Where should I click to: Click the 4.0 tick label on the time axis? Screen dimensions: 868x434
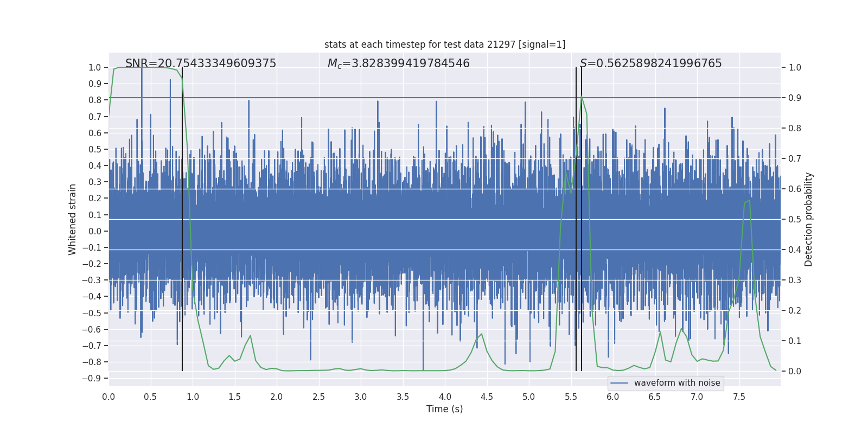(445, 397)
